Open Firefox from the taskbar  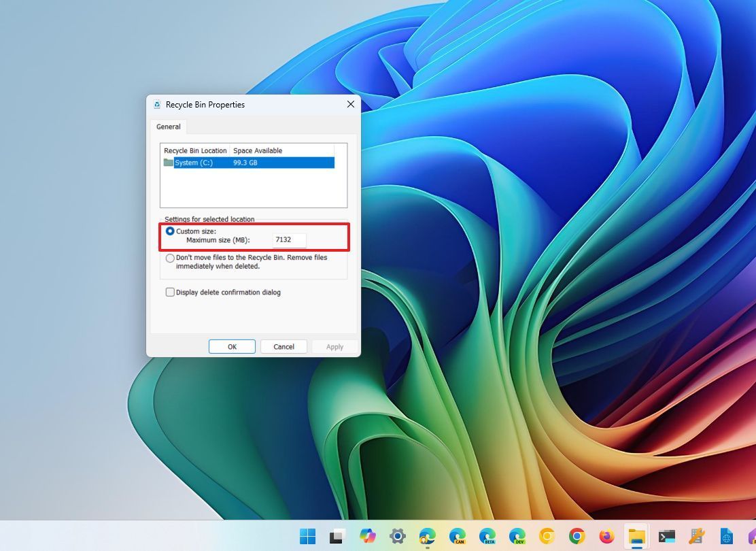pyautogui.click(x=606, y=537)
